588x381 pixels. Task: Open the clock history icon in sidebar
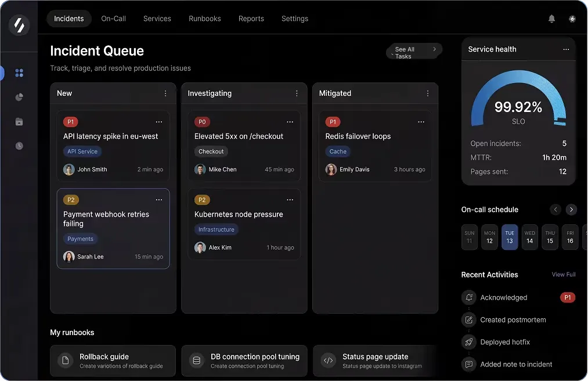(x=19, y=145)
